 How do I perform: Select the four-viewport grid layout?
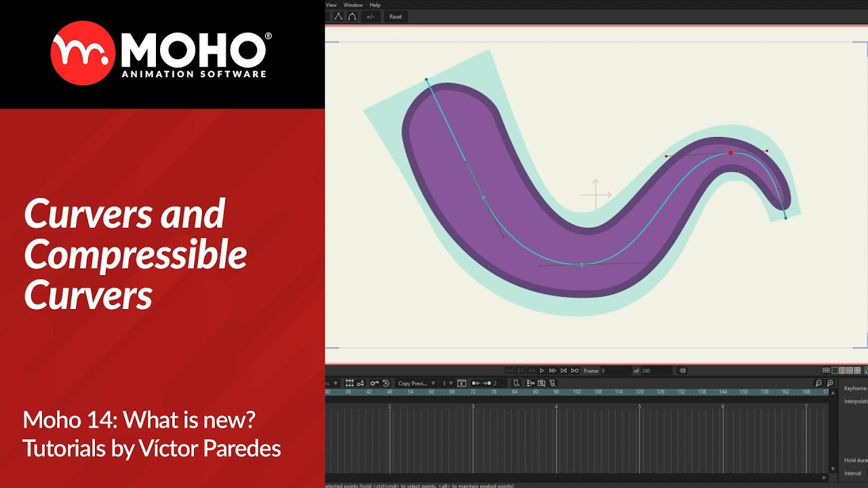858,371
